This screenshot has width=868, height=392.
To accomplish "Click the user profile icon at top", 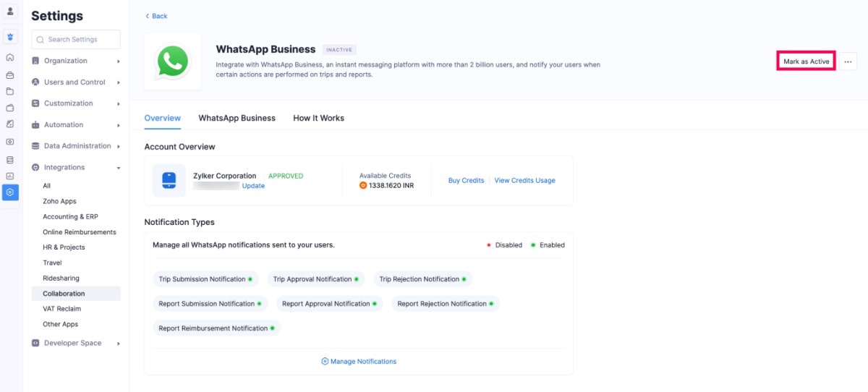I will click(10, 12).
